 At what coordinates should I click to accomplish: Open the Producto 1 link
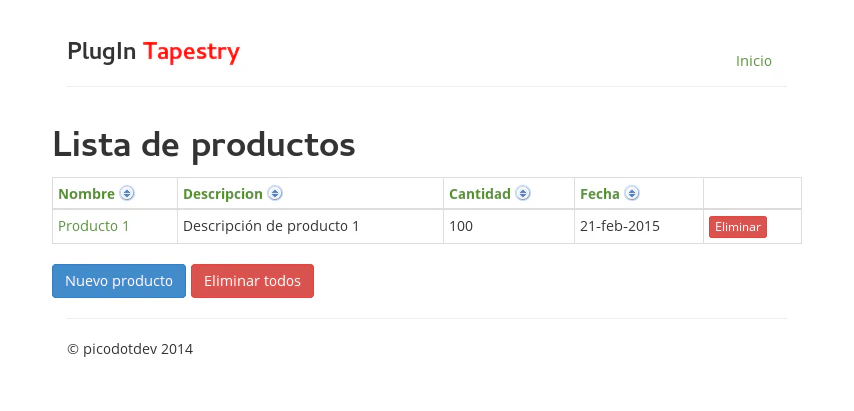pyautogui.click(x=94, y=226)
